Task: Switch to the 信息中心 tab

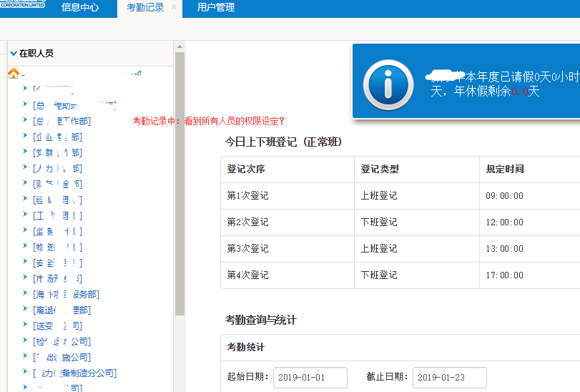Action: [80, 8]
